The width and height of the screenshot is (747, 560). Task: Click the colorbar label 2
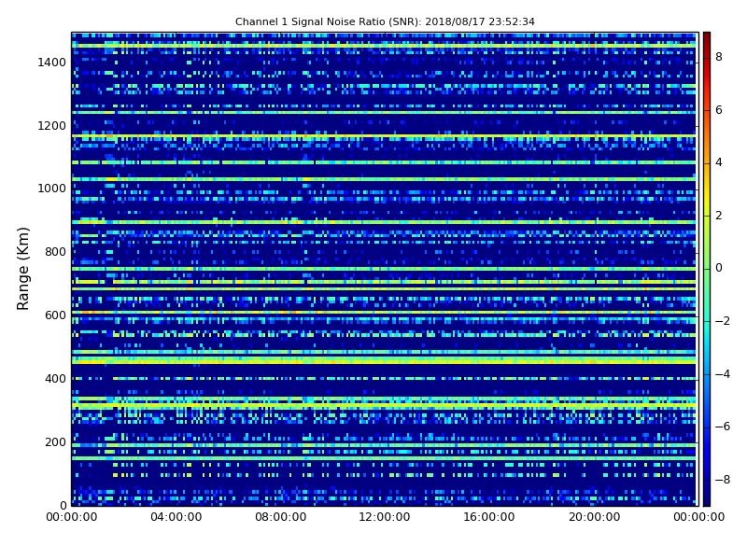(x=719, y=216)
